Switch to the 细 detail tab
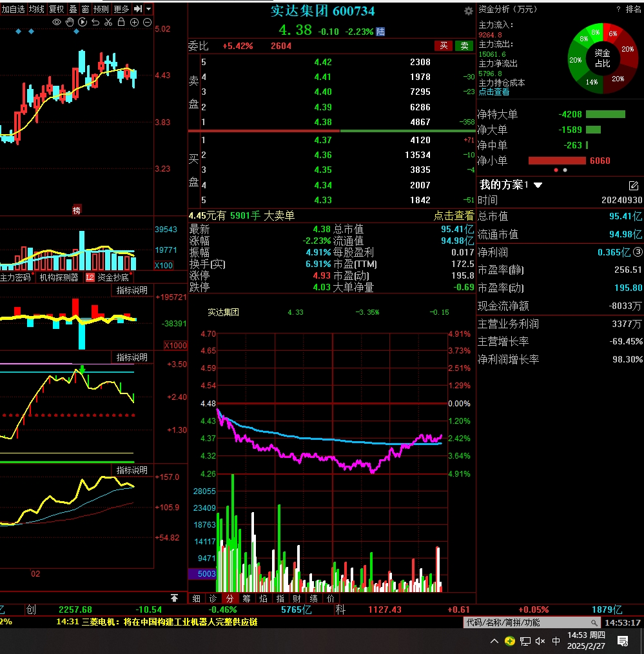The image size is (644, 654). coord(197,599)
